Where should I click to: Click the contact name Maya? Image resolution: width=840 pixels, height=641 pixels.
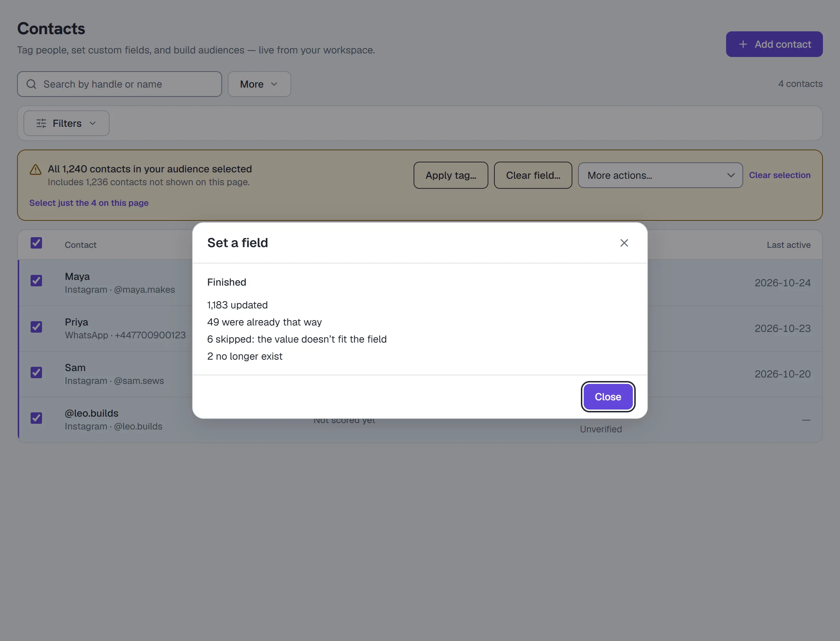tap(77, 276)
